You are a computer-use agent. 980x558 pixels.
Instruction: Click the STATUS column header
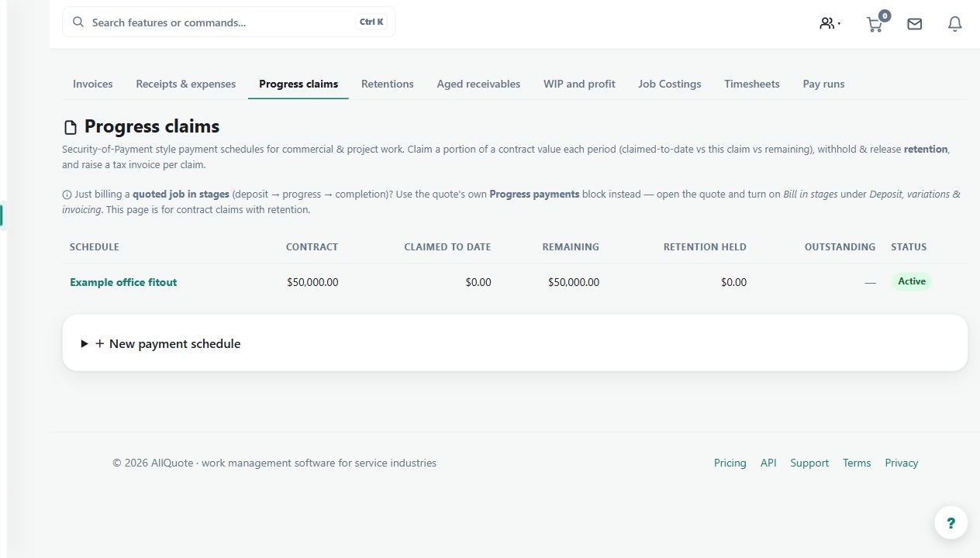point(909,247)
